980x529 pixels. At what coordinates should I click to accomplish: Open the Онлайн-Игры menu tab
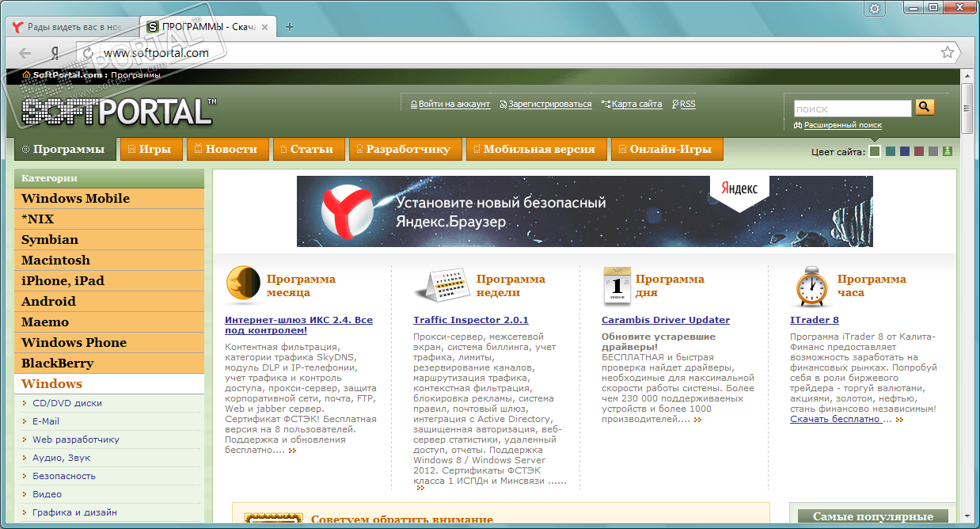(667, 149)
